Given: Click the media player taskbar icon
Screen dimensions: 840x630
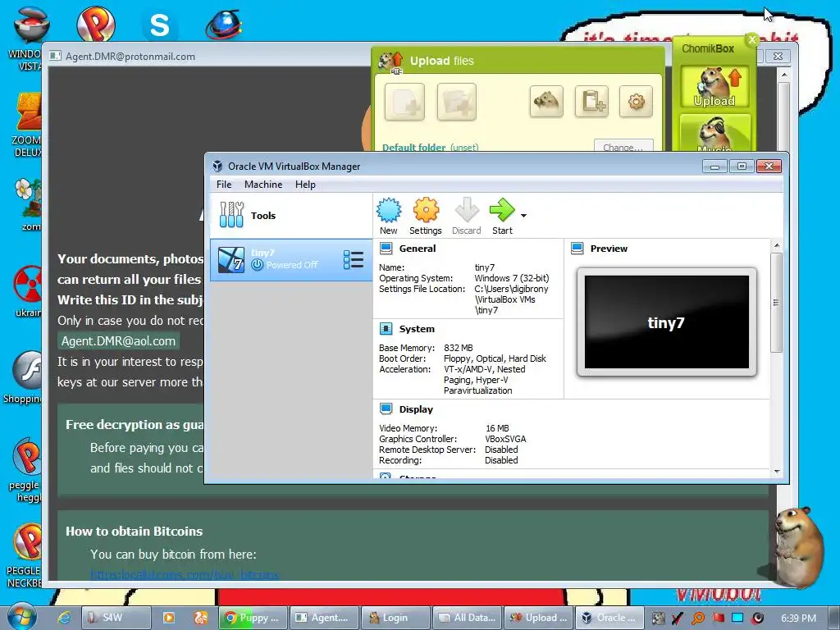Looking at the screenshot, I should (168, 618).
